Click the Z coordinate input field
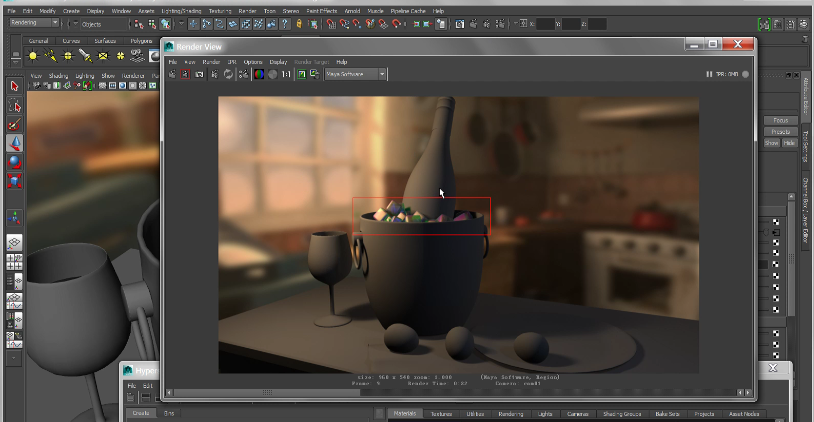Image resolution: width=814 pixels, height=422 pixels. point(597,24)
